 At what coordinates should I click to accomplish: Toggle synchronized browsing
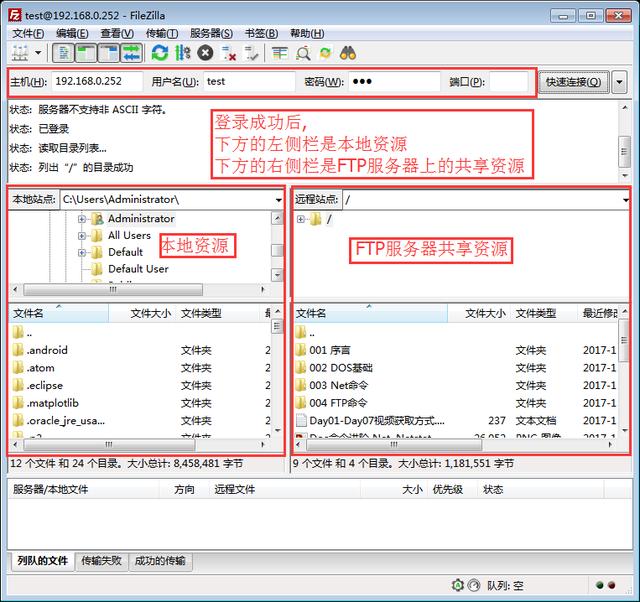point(325,53)
